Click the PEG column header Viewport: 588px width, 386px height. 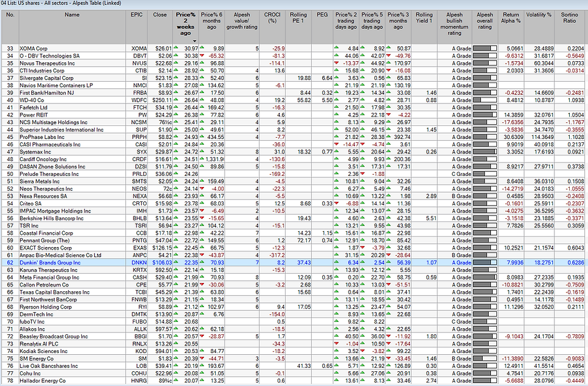322,27
